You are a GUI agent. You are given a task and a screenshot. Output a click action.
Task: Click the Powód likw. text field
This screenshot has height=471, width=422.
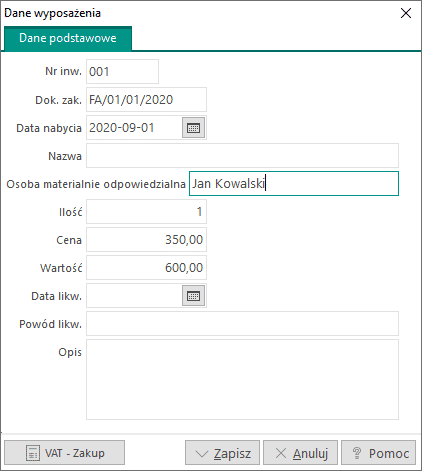(242, 324)
